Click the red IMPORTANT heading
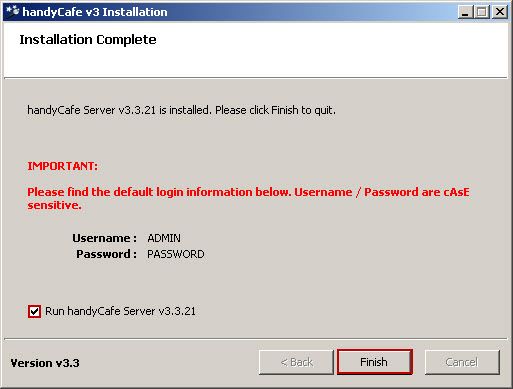Viewport: 513px width, 389px height. [63, 166]
